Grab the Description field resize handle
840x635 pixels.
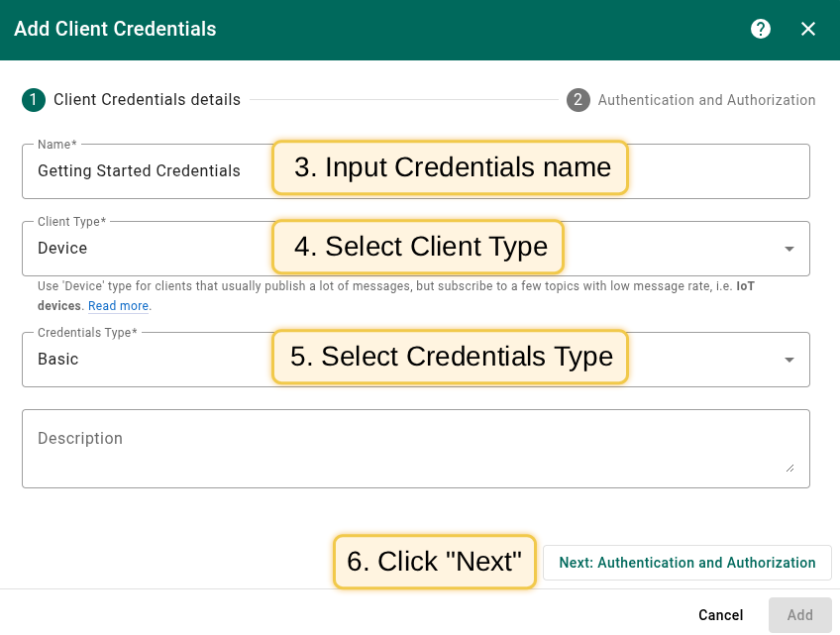click(x=790, y=468)
